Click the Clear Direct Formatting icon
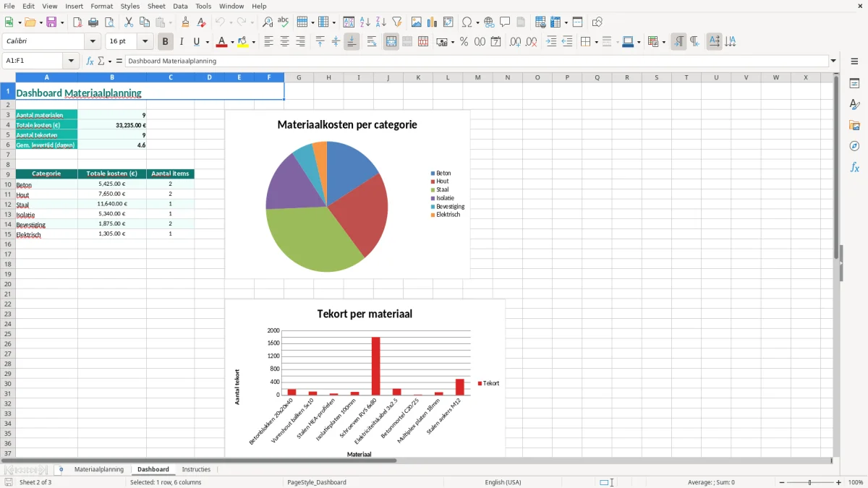This screenshot has height=488, width=868. point(201,22)
